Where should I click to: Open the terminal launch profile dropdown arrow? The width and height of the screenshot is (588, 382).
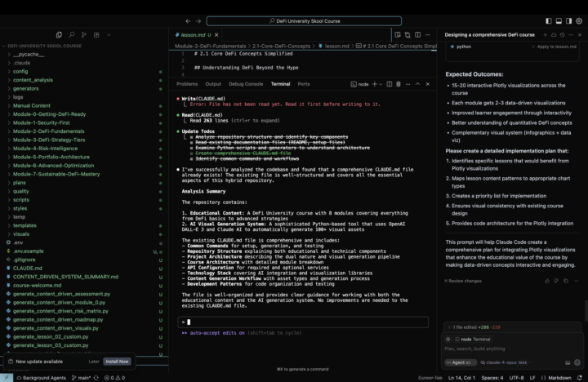pos(381,84)
